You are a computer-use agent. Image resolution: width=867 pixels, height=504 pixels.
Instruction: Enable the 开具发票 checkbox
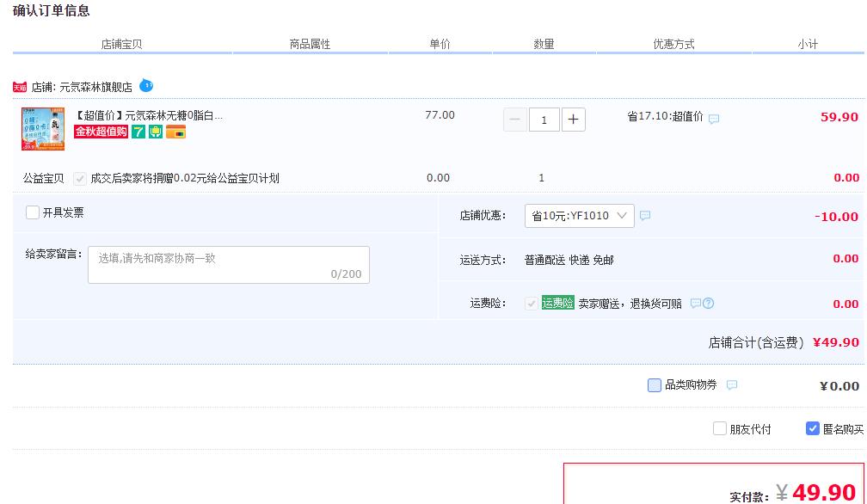tap(33, 212)
